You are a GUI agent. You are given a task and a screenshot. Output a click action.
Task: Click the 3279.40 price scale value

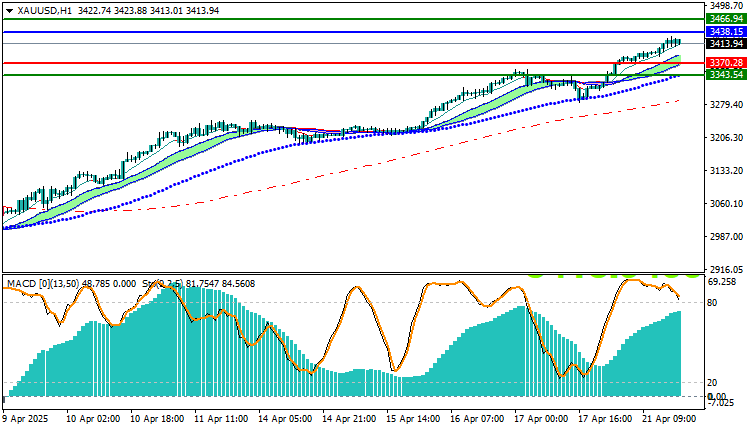pyautogui.click(x=726, y=104)
